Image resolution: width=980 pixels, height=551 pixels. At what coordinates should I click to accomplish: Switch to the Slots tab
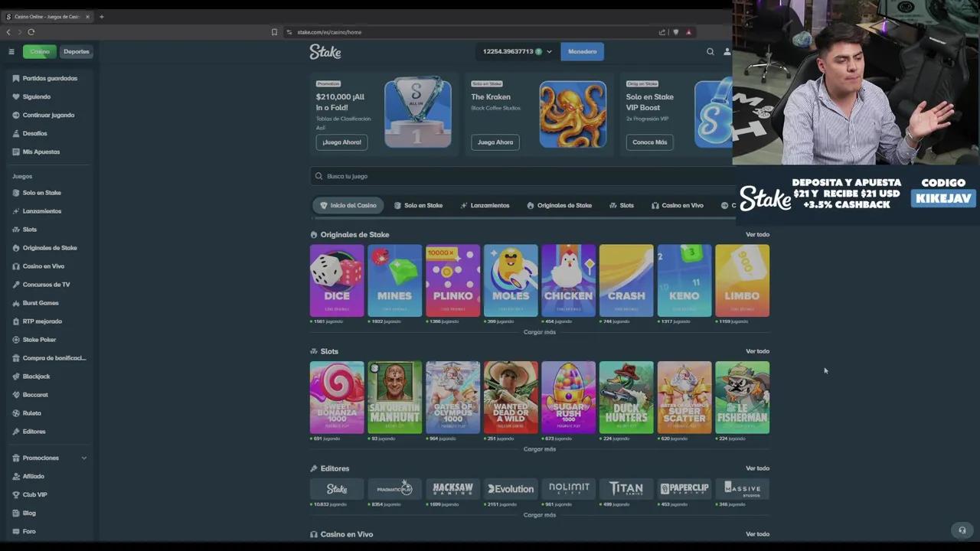coord(622,206)
